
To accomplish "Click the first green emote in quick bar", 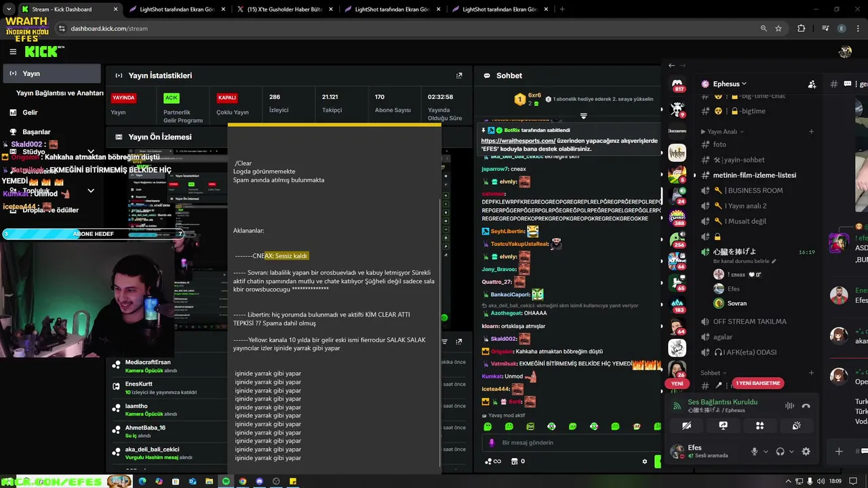I will (x=488, y=426).
